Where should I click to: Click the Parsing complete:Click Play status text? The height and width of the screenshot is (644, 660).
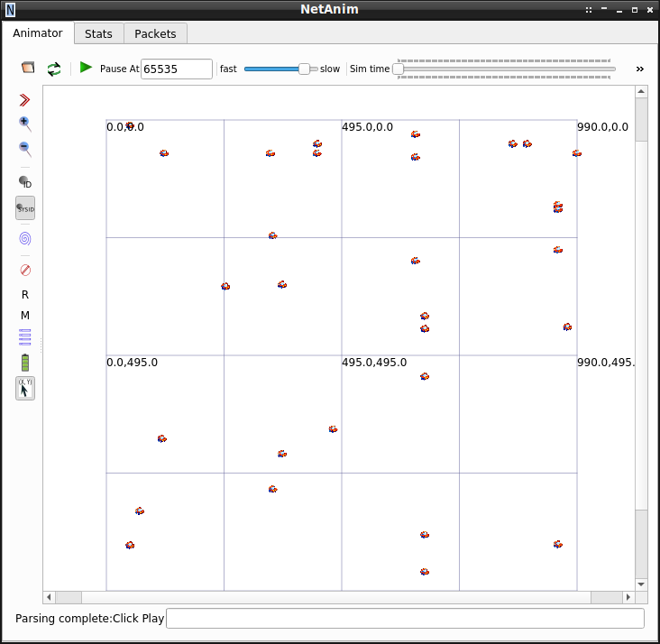coord(89,618)
